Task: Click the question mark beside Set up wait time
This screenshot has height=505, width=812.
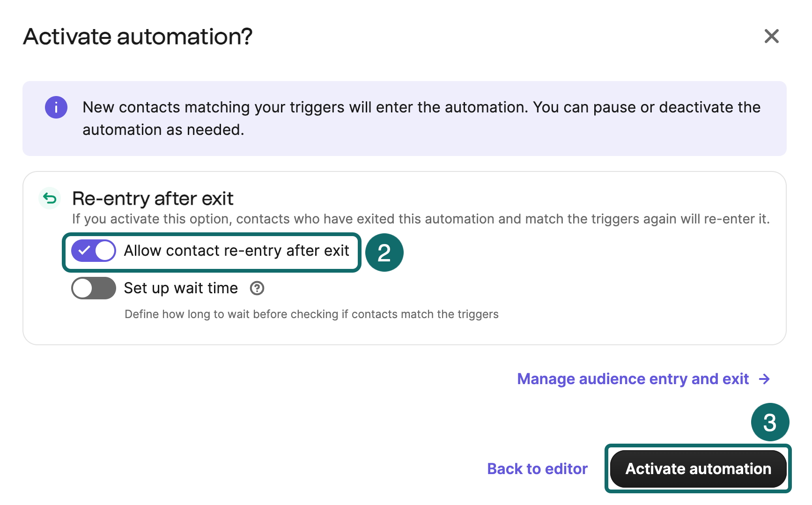Action: point(257,289)
